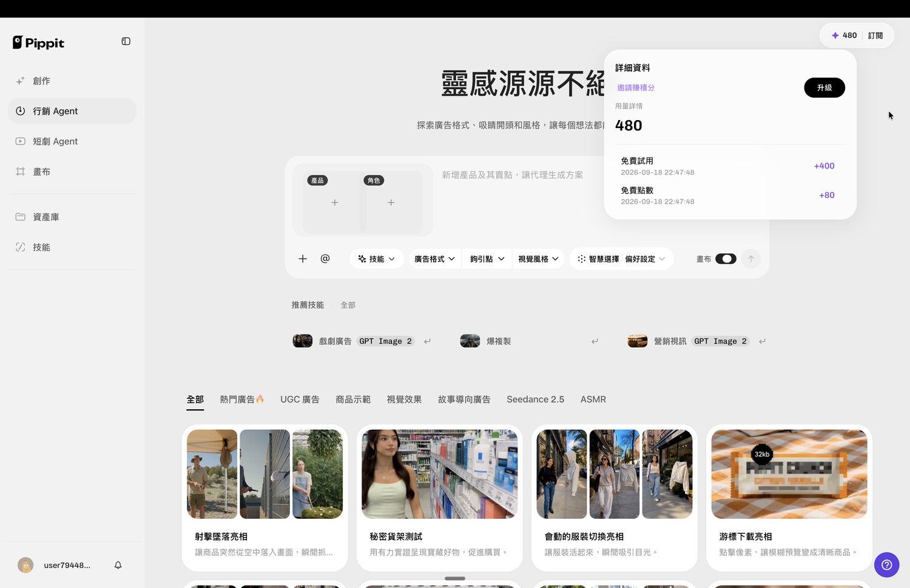The image size is (910, 588).
Task: Switch to the UGC 廣告 tab
Action: tap(300, 399)
